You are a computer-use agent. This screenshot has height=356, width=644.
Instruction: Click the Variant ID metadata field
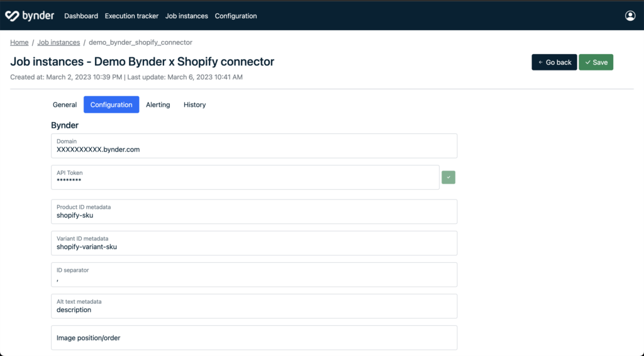point(254,243)
